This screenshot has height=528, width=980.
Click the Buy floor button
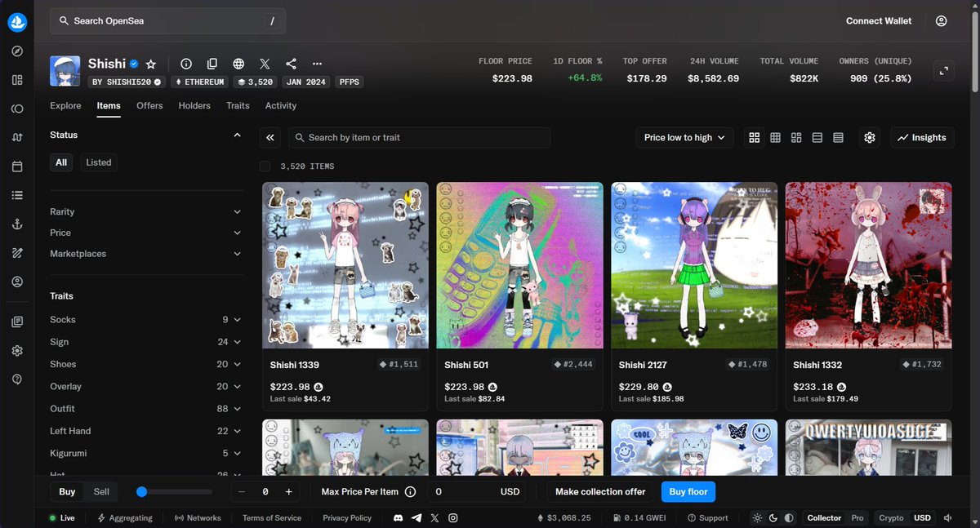[688, 492]
